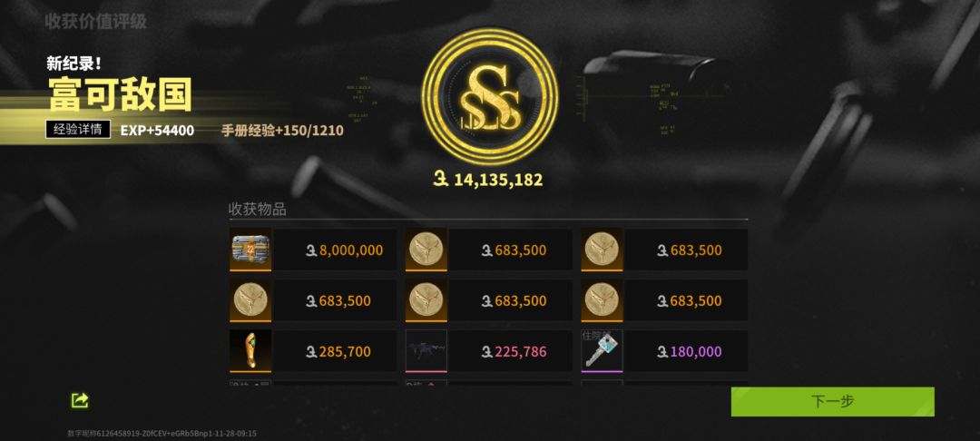
Task: Click the green 下一步 button
Action: pyautogui.click(x=832, y=402)
